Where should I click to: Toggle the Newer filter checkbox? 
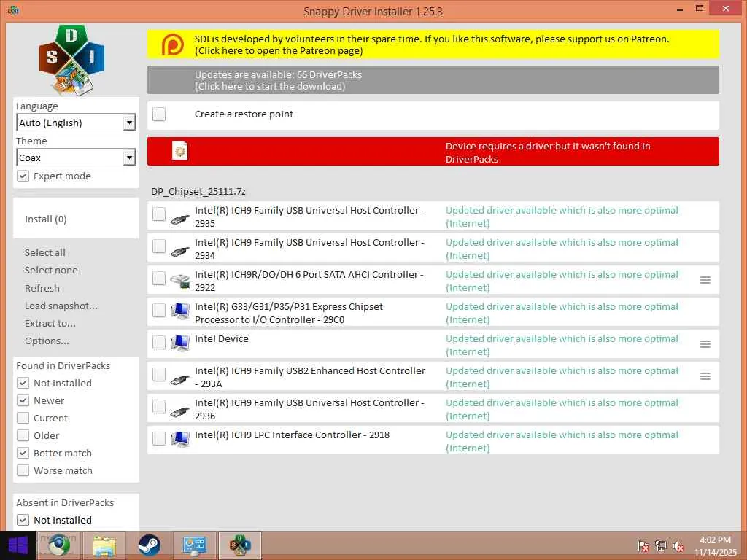click(x=23, y=400)
